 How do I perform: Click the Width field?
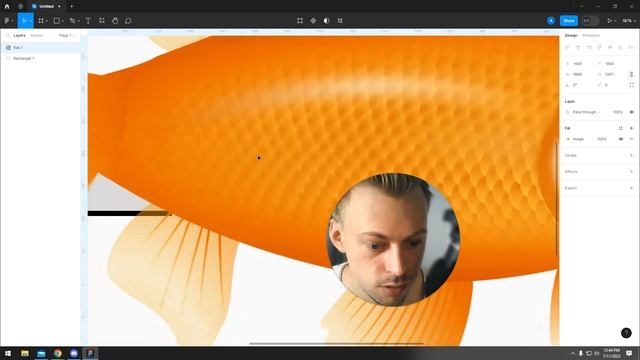580,74
